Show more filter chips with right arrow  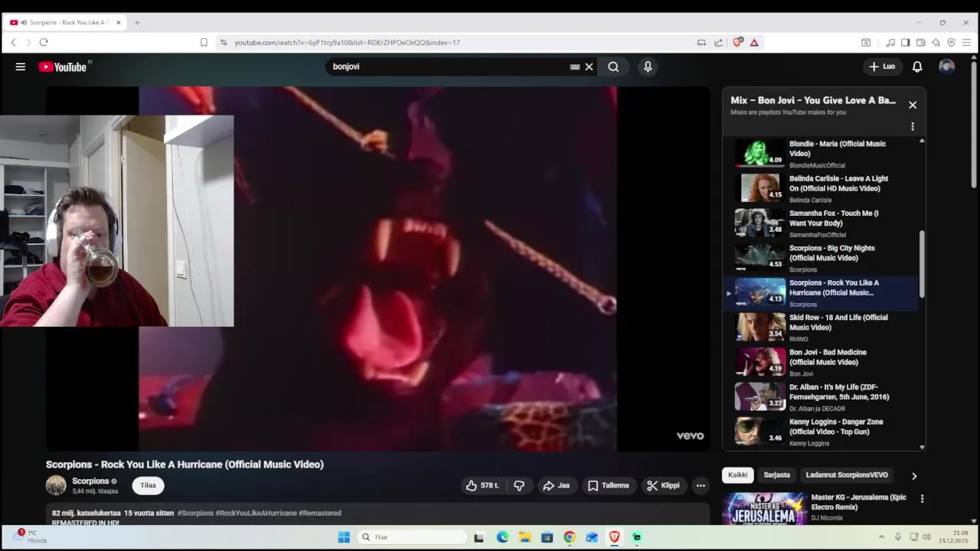tap(913, 476)
